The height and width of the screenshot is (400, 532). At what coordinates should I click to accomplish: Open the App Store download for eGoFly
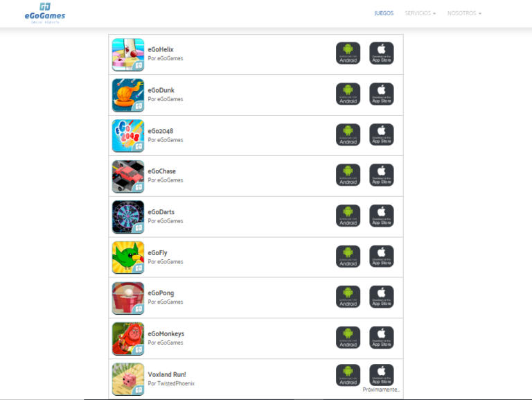point(382,256)
